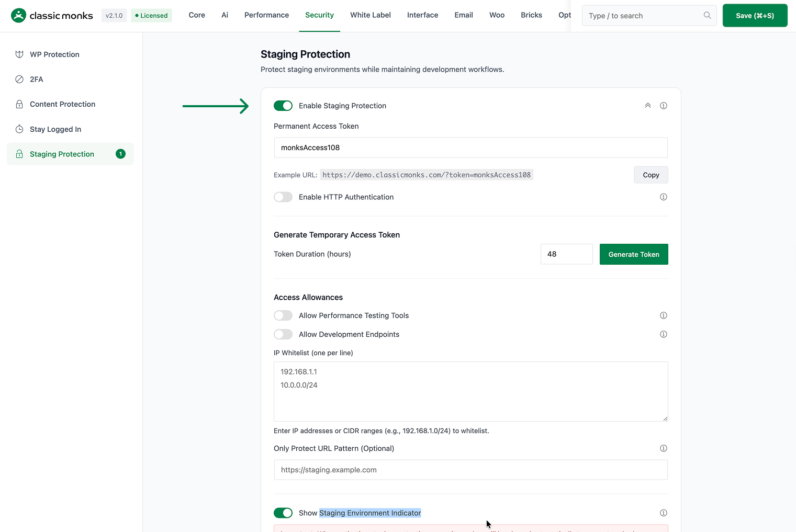796x532 pixels.
Task: Open info for Only Protect URL Pattern
Action: point(664,448)
